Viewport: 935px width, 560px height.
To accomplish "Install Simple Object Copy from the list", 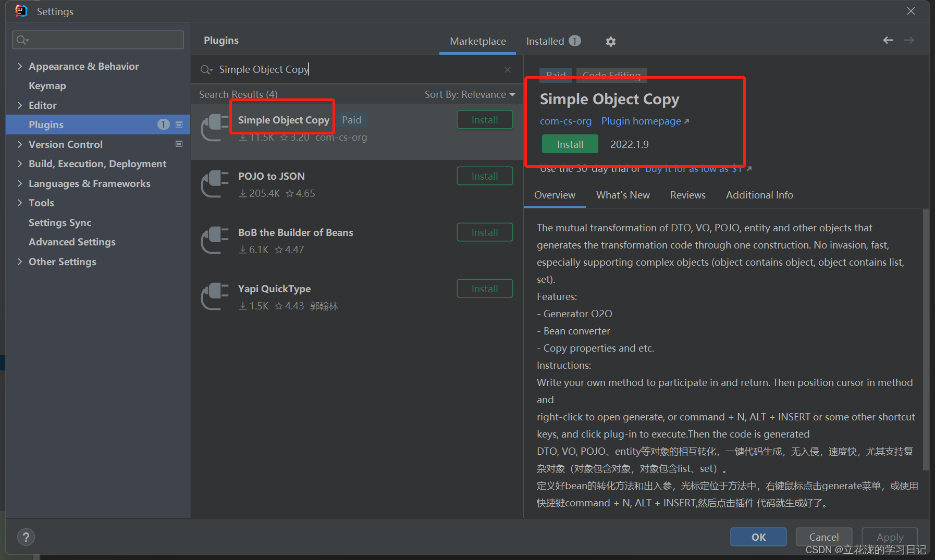I will click(x=485, y=120).
